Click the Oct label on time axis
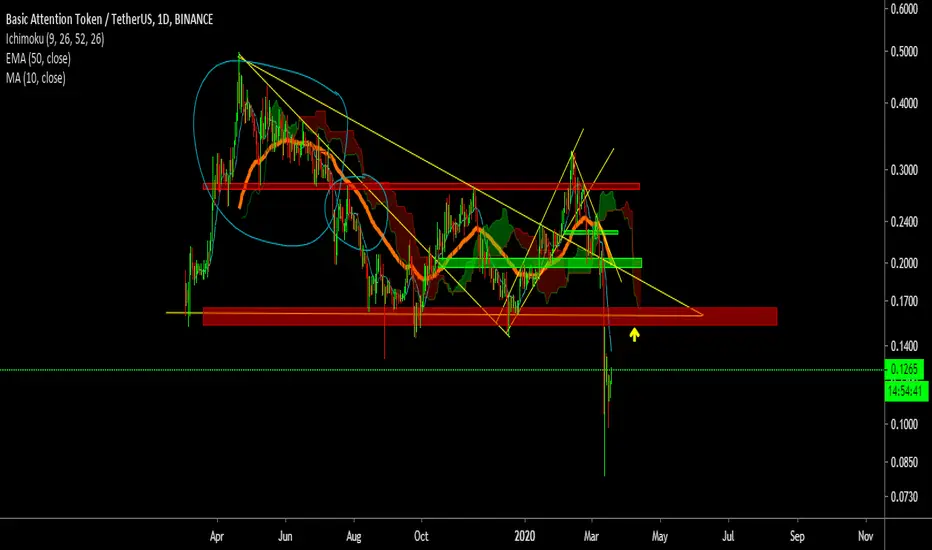Screen dimensions: 932x550 click(x=421, y=536)
